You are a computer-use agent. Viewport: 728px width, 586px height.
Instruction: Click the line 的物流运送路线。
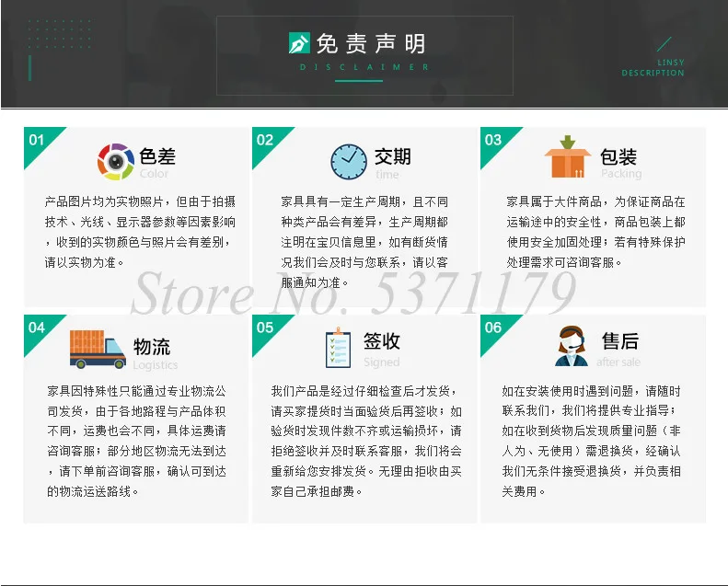(93, 491)
